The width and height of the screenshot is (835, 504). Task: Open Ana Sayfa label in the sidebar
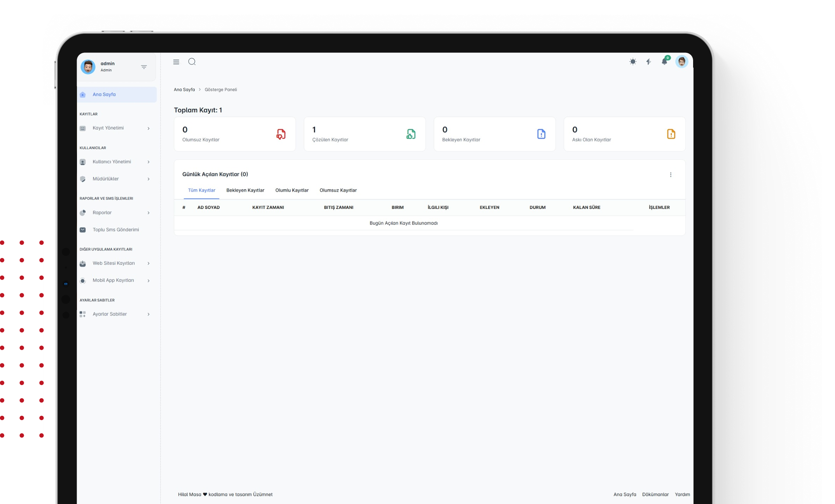tap(104, 94)
